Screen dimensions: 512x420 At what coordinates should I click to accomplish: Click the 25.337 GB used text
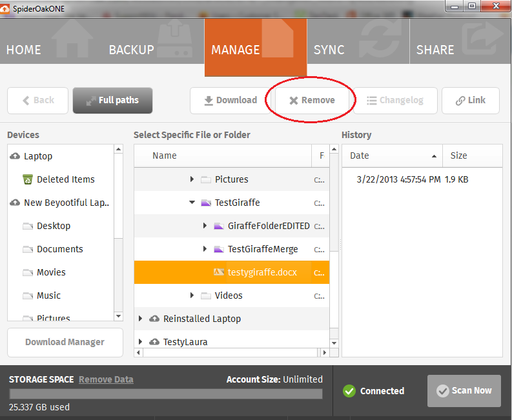pos(39,407)
